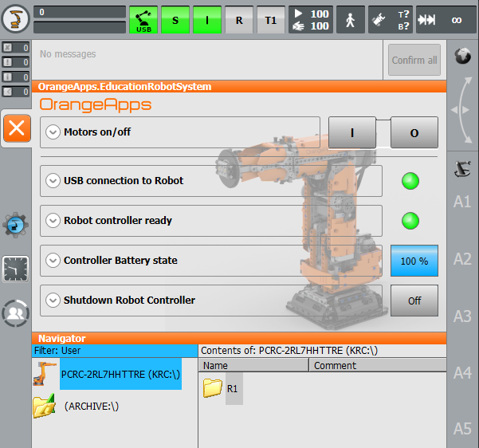
Task: Select axis A4 jog key label
Action: (462, 373)
